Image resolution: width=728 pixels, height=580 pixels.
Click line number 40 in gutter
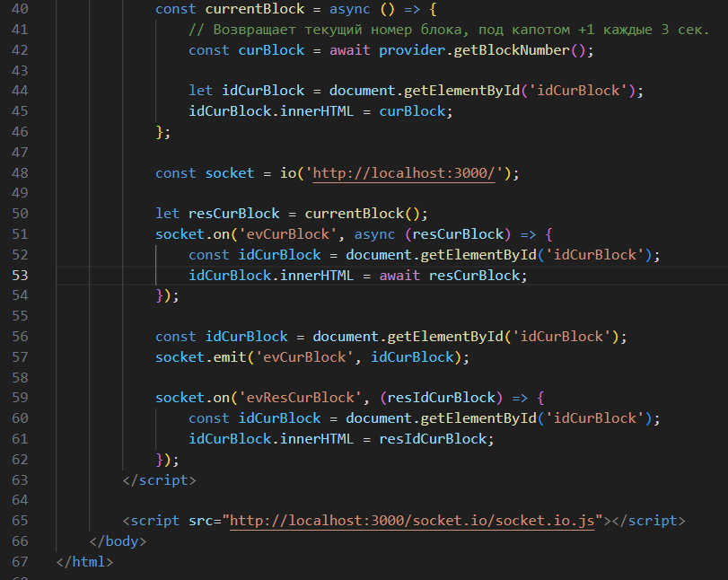(x=20, y=9)
